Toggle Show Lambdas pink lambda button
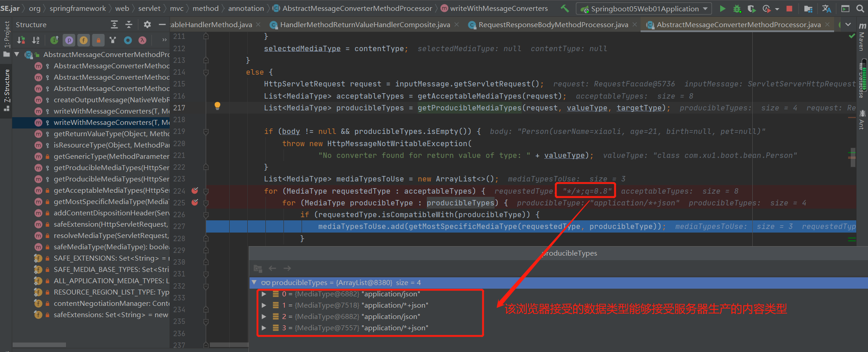The image size is (868, 352). 142,40
